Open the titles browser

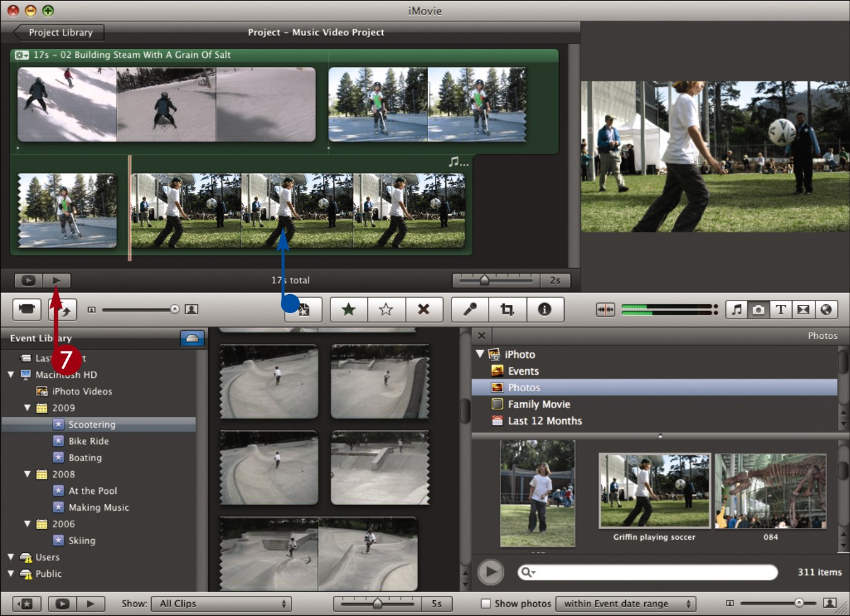coord(781,309)
